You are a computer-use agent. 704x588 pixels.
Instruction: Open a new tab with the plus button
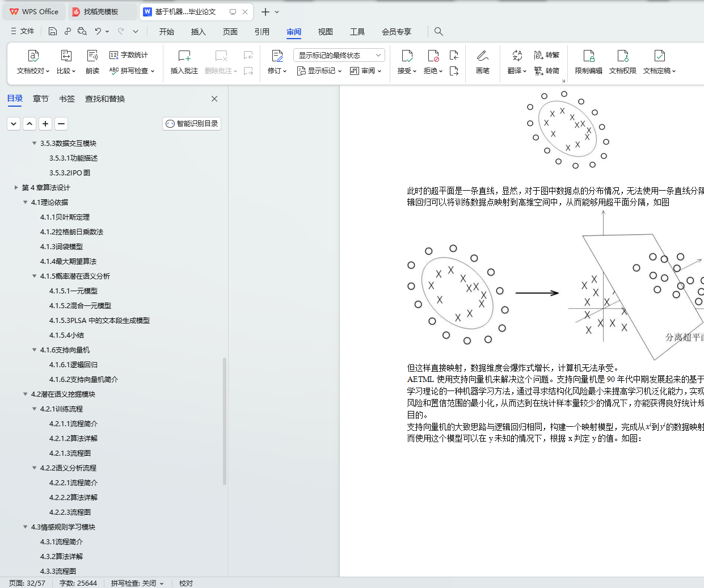[x=265, y=12]
